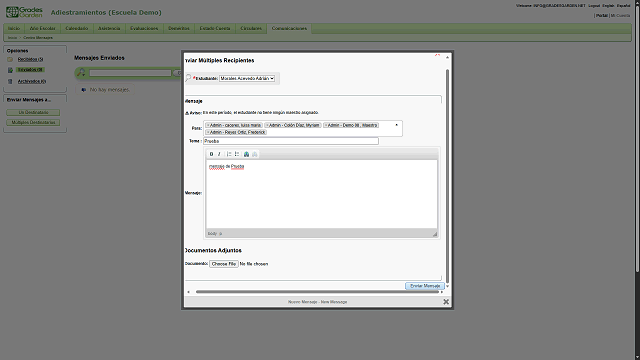
Task: Click the Logout link
Action: [x=594, y=6]
